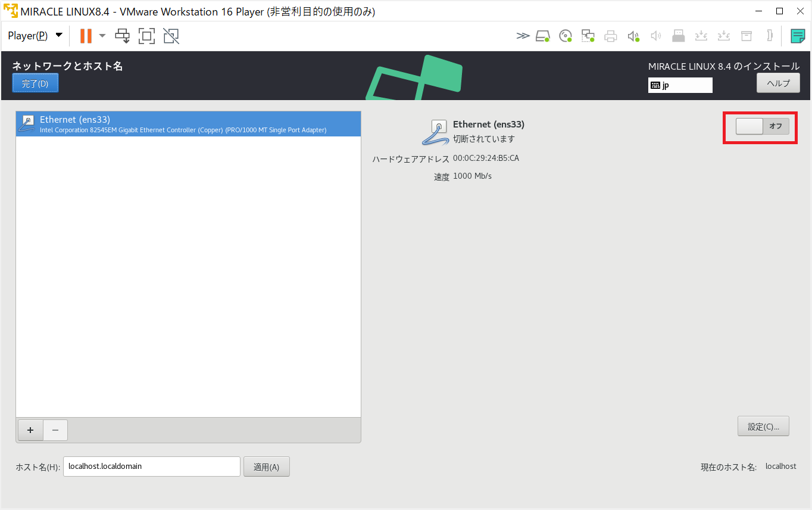Open the dropdown arrow beside the pause button

102,36
